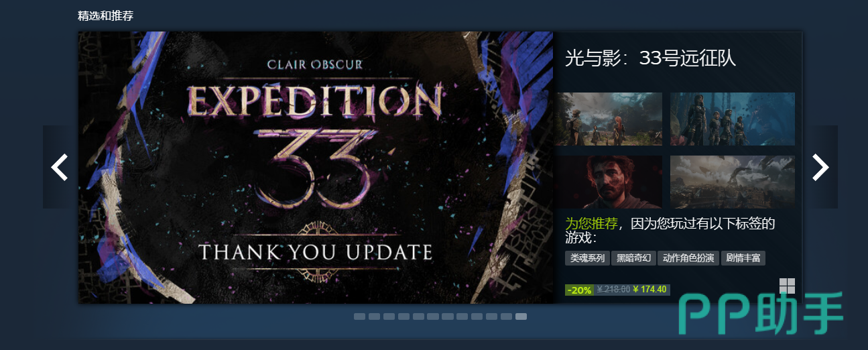The width and height of the screenshot is (868, 350).
Task: Jump to the second carousel page dot
Action: pos(374,316)
